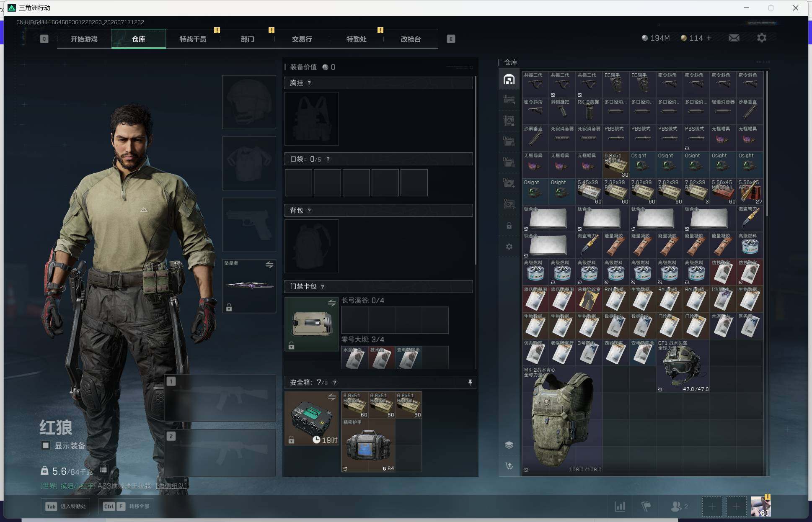Select the golden 总裁会议室 key card
Image resolution: width=812 pixels, height=522 pixels.
(x=589, y=299)
